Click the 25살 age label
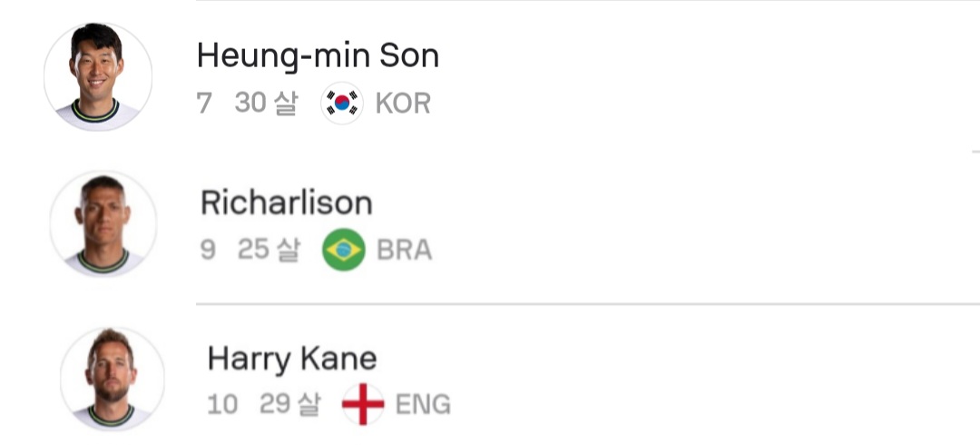Screen dimensions: 980x445 tap(268, 250)
